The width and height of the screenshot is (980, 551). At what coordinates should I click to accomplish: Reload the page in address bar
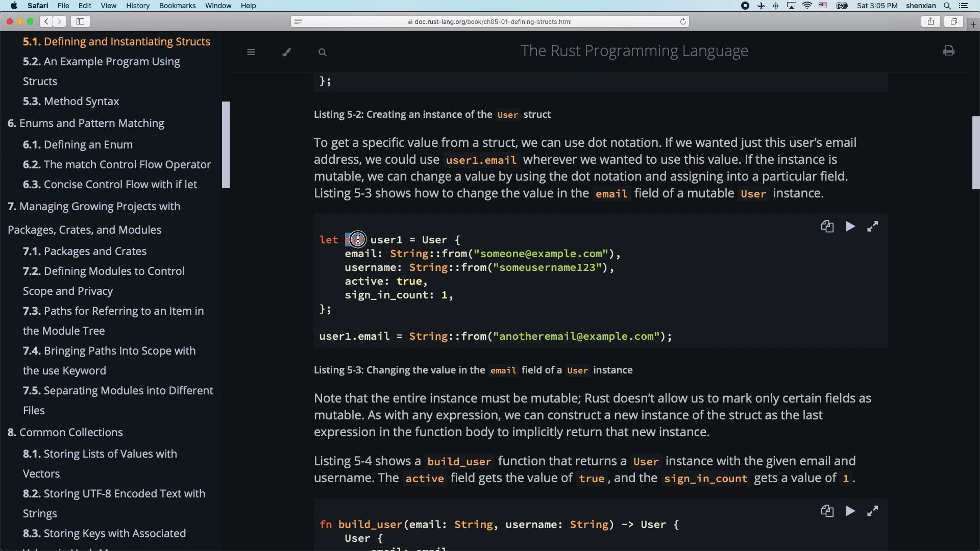(682, 21)
